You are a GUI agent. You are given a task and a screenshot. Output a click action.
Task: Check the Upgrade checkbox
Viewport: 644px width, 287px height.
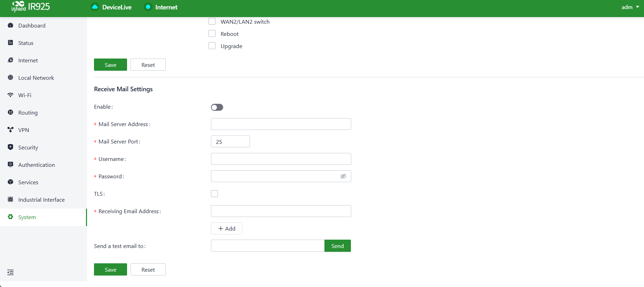[x=212, y=46]
